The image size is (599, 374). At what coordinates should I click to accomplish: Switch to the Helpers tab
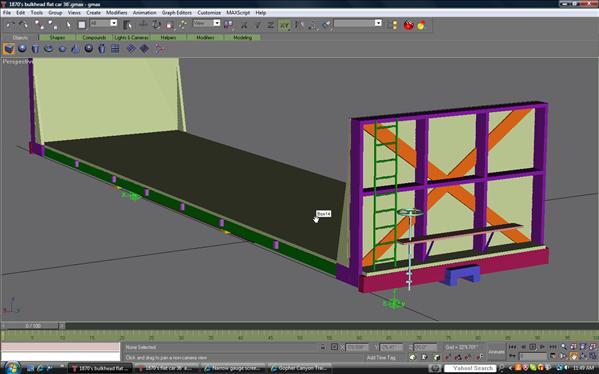[x=168, y=37]
